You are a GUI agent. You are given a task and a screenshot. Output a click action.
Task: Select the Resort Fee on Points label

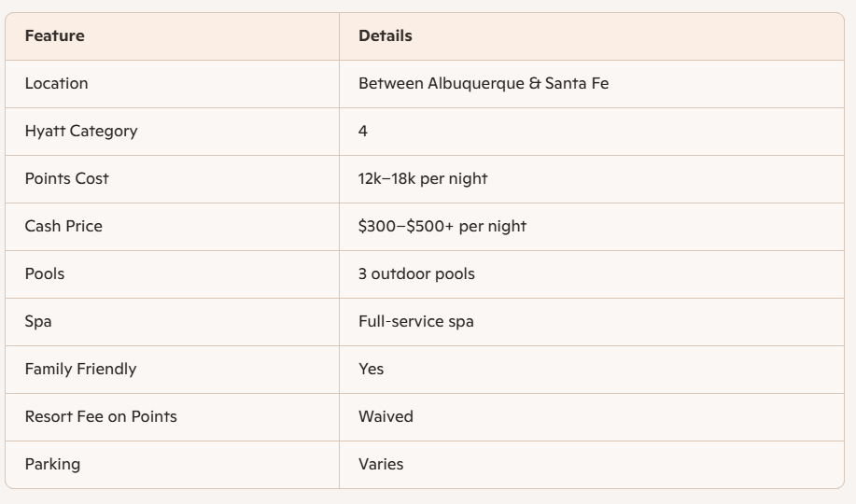point(101,416)
